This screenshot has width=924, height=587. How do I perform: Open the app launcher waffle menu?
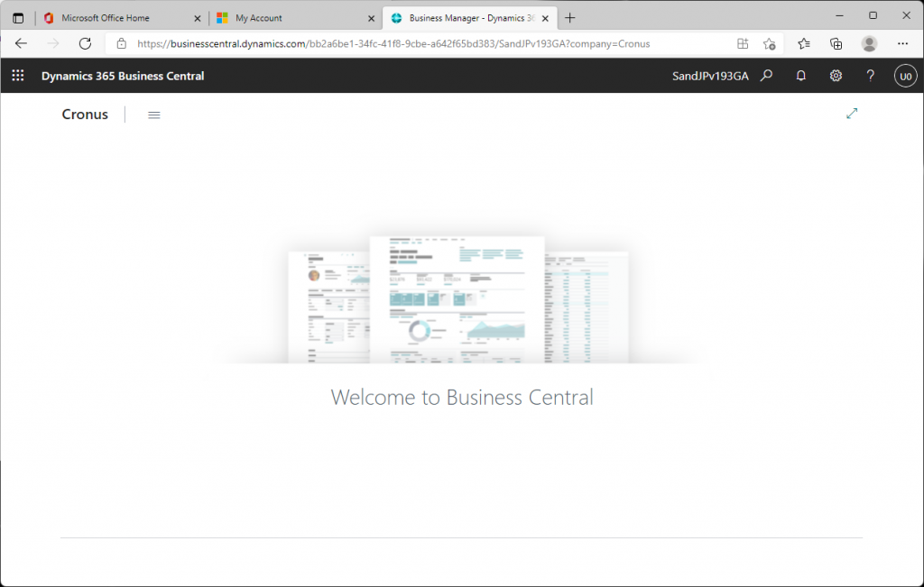pyautogui.click(x=18, y=76)
